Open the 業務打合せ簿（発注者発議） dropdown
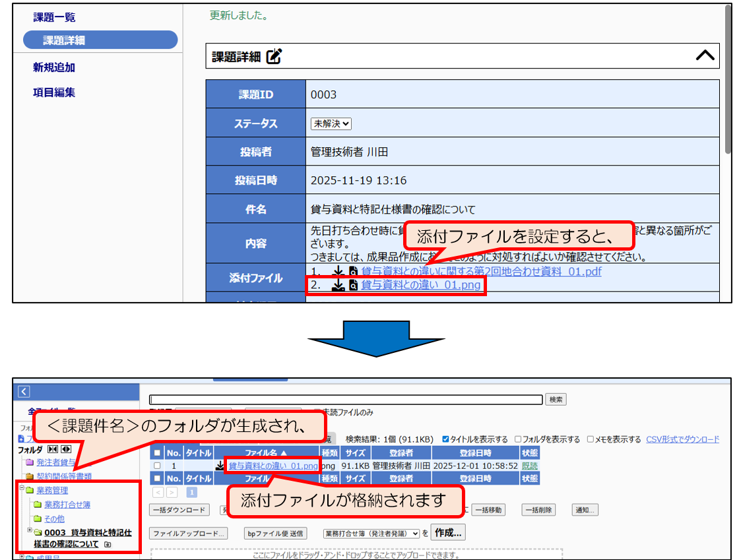 coord(371,533)
